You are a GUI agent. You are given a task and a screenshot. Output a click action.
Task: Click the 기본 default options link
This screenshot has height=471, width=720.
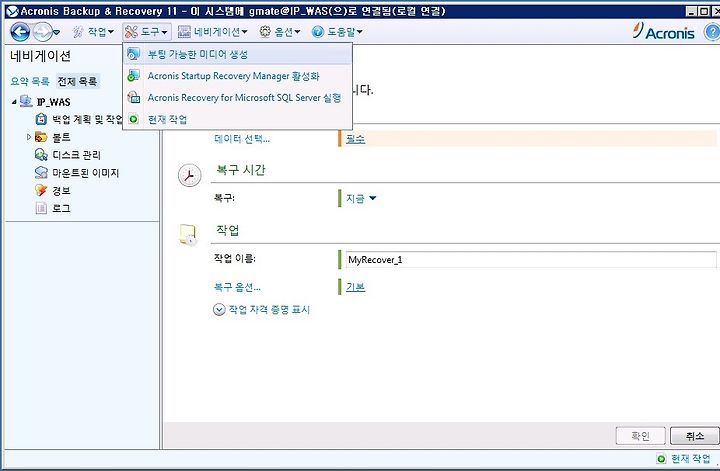(x=355, y=287)
